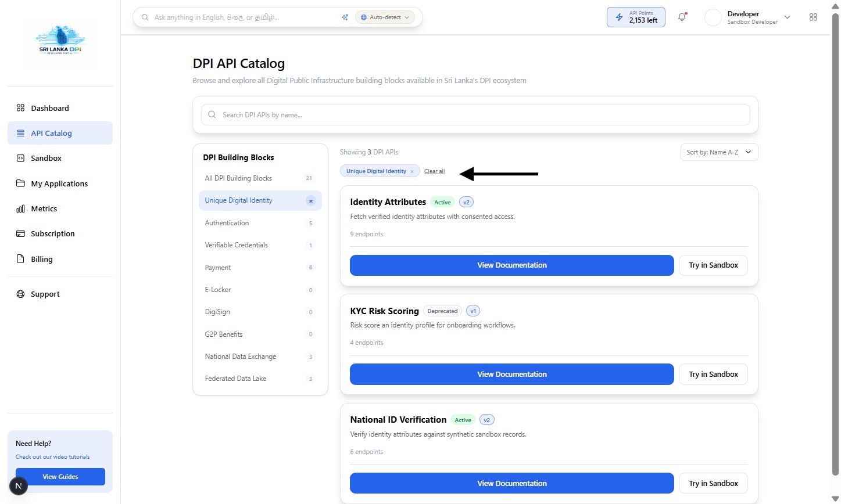Image resolution: width=841 pixels, height=504 pixels.
Task: Filter by Verifiable Credentials
Action: click(260, 245)
